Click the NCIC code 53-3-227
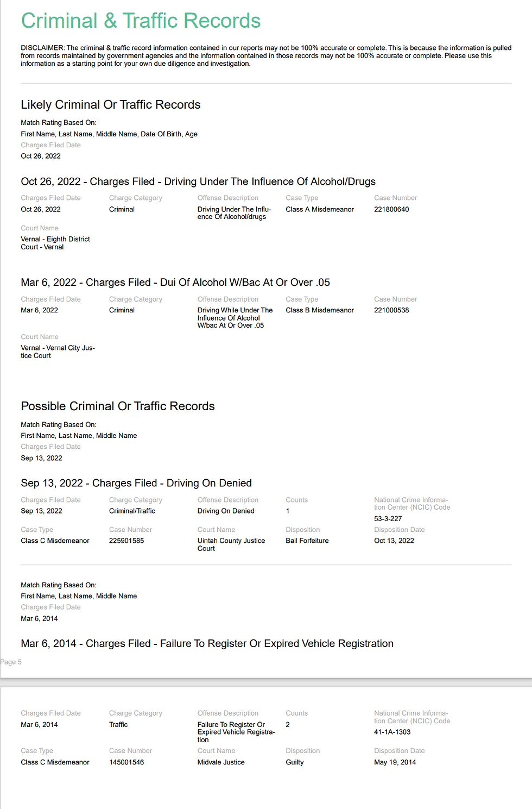This screenshot has height=809, width=532. point(388,519)
